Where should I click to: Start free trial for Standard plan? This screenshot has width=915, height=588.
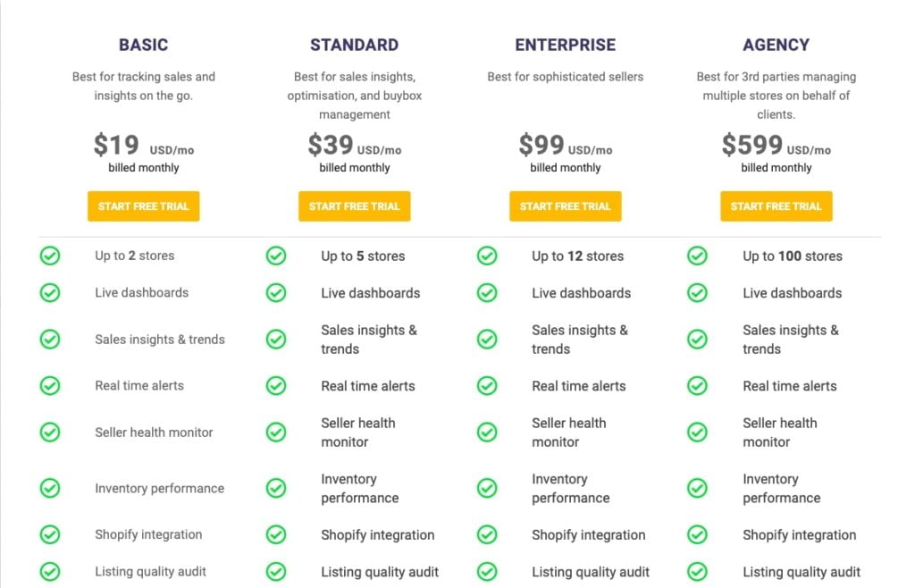point(354,206)
